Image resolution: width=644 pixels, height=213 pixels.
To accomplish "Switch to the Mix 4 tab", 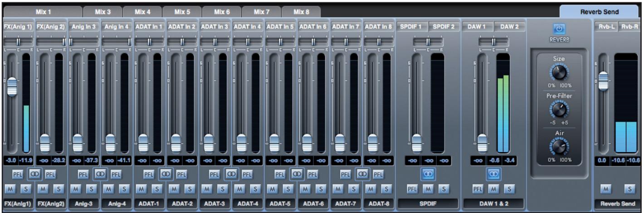I will tap(142, 11).
